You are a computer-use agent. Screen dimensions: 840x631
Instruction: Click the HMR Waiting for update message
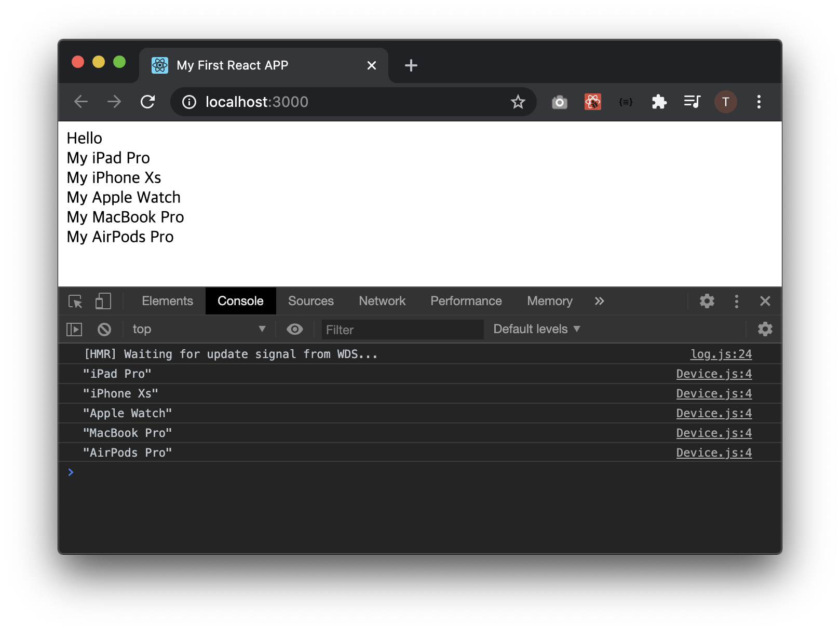coord(231,354)
